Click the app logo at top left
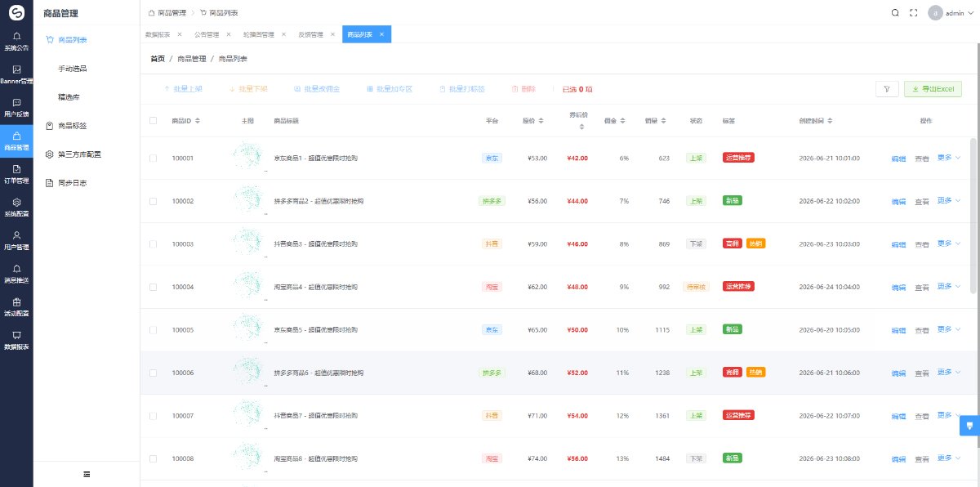 click(16, 12)
